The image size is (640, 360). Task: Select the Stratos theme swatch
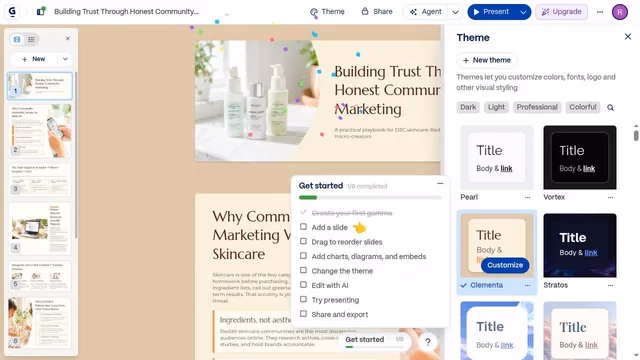tap(580, 245)
